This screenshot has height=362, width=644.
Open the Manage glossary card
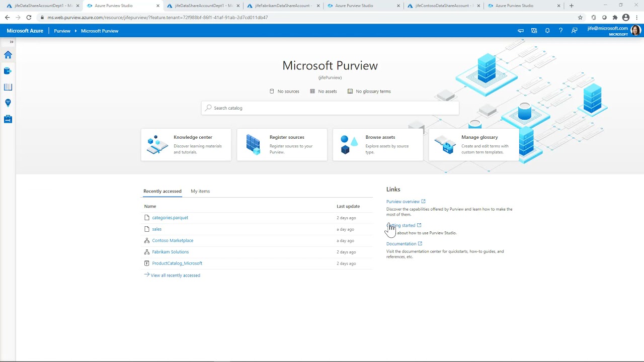point(474,145)
